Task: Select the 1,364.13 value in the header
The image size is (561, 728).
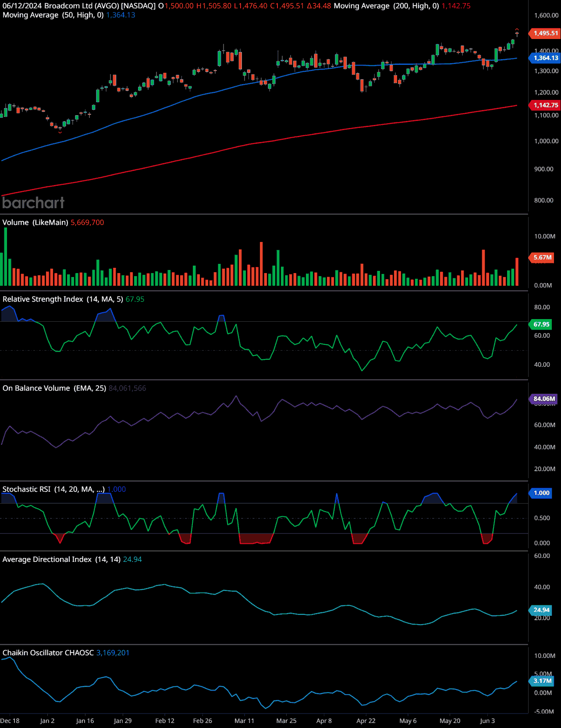Action: coord(121,15)
